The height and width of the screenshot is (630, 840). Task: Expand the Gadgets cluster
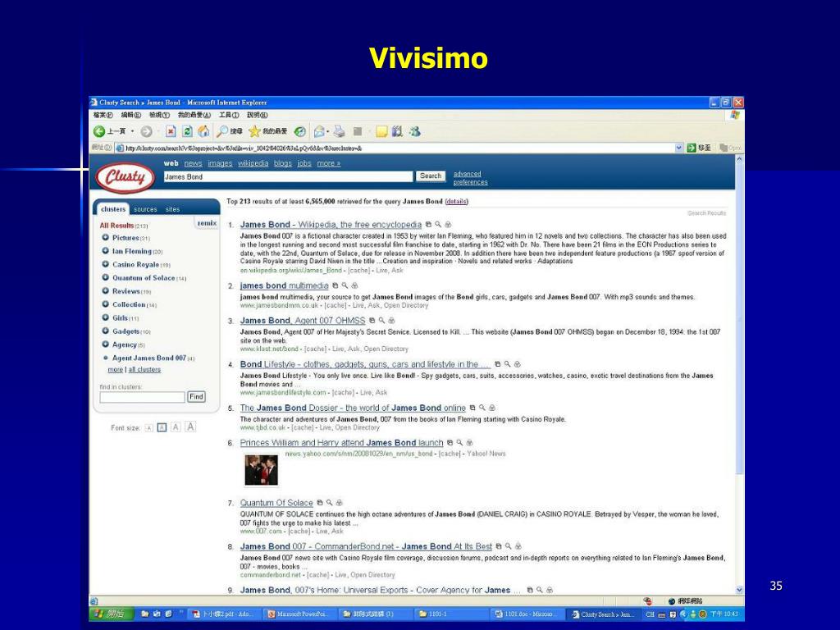106,331
